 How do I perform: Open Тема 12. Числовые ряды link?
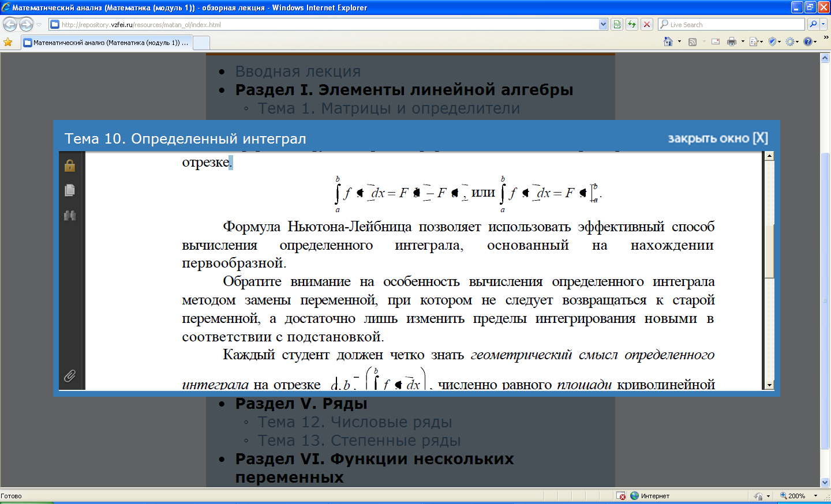tap(355, 422)
